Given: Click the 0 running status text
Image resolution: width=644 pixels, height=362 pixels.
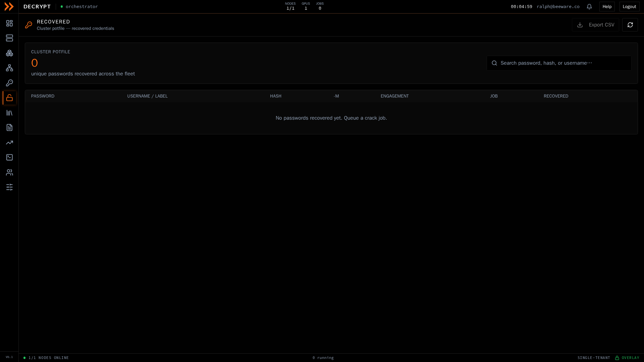Looking at the screenshot, I should click(x=323, y=358).
